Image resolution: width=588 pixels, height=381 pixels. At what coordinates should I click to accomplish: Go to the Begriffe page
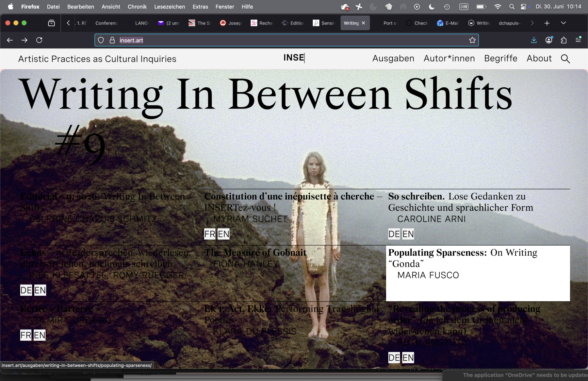tap(501, 59)
